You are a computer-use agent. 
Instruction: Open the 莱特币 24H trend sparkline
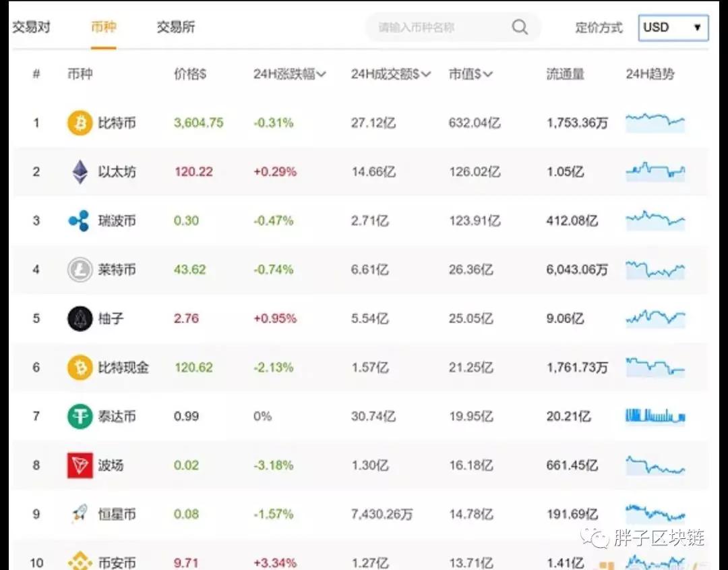coord(655,269)
